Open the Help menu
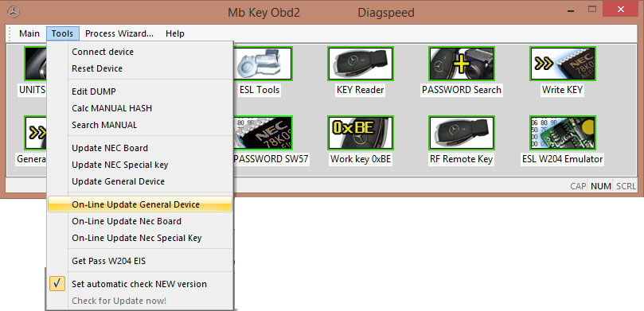The width and height of the screenshot is (644, 311). (175, 33)
